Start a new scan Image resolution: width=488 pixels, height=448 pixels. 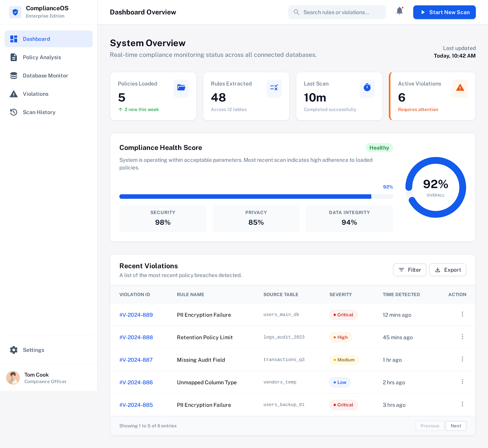point(444,12)
